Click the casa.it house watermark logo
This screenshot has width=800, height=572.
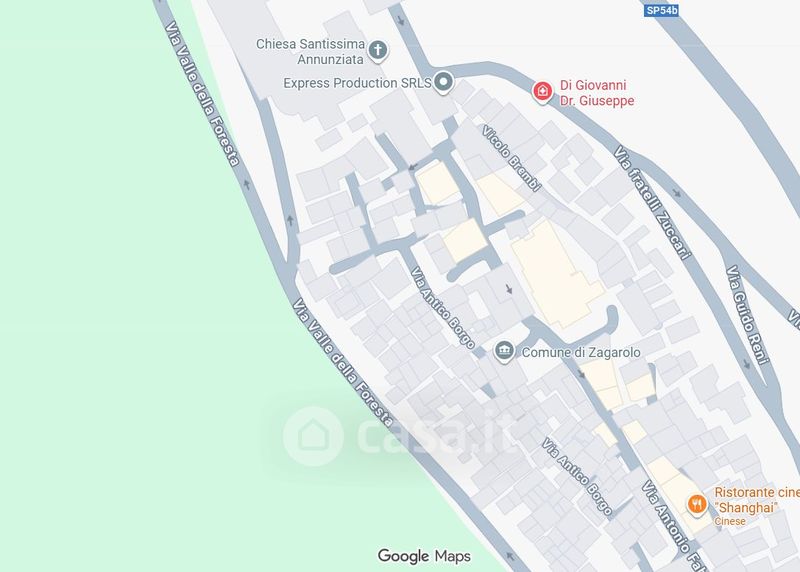[313, 436]
